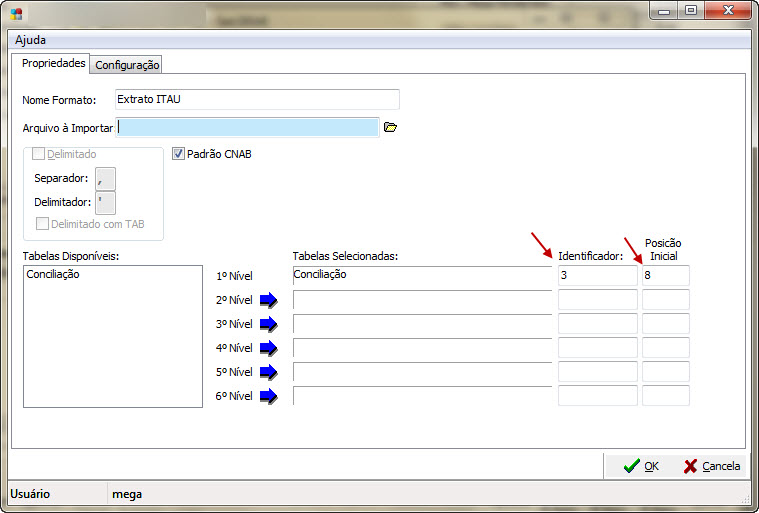Open the Ajuda menu
759x513 pixels.
[x=30, y=40]
